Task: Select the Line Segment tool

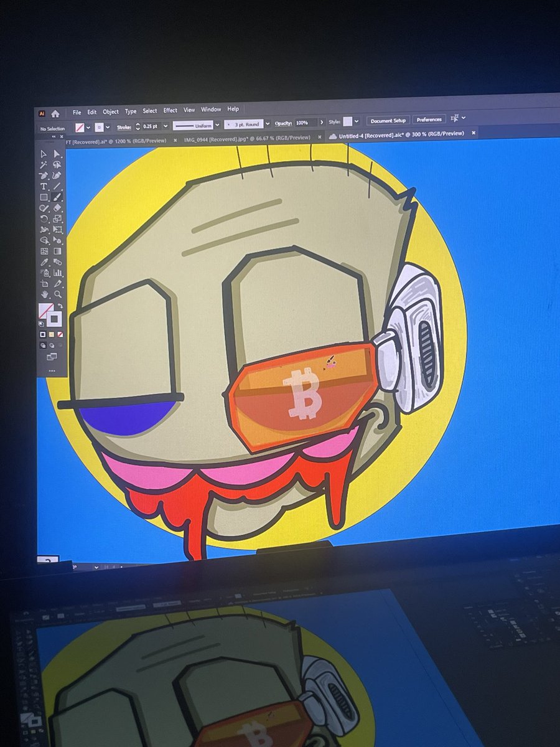Action: click(x=57, y=186)
